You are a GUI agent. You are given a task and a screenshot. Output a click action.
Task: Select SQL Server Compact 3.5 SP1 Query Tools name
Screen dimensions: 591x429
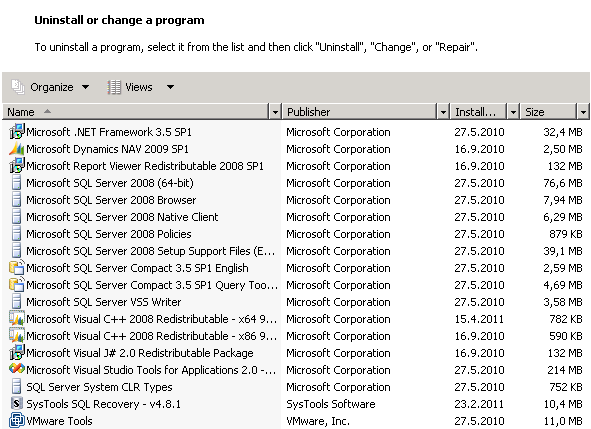point(152,285)
